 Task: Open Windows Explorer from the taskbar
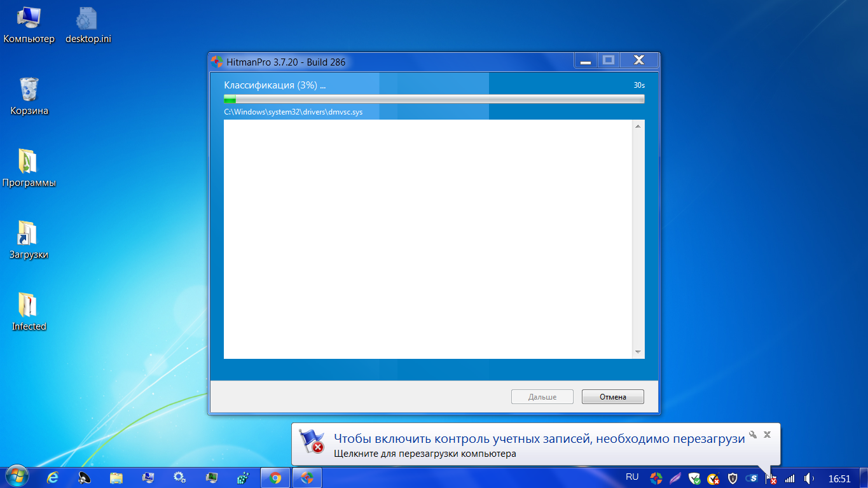(116, 478)
